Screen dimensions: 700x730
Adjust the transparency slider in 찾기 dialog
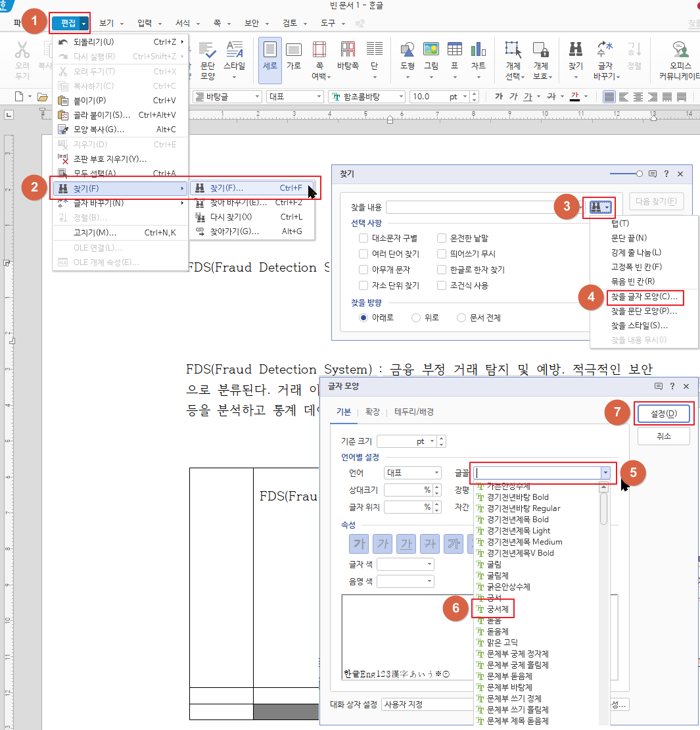coord(626,174)
